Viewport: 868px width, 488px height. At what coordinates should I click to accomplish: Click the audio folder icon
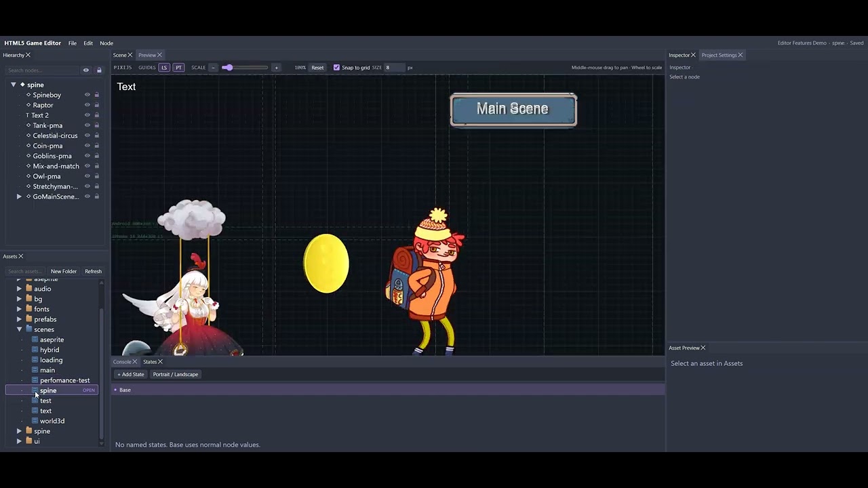pyautogui.click(x=29, y=289)
